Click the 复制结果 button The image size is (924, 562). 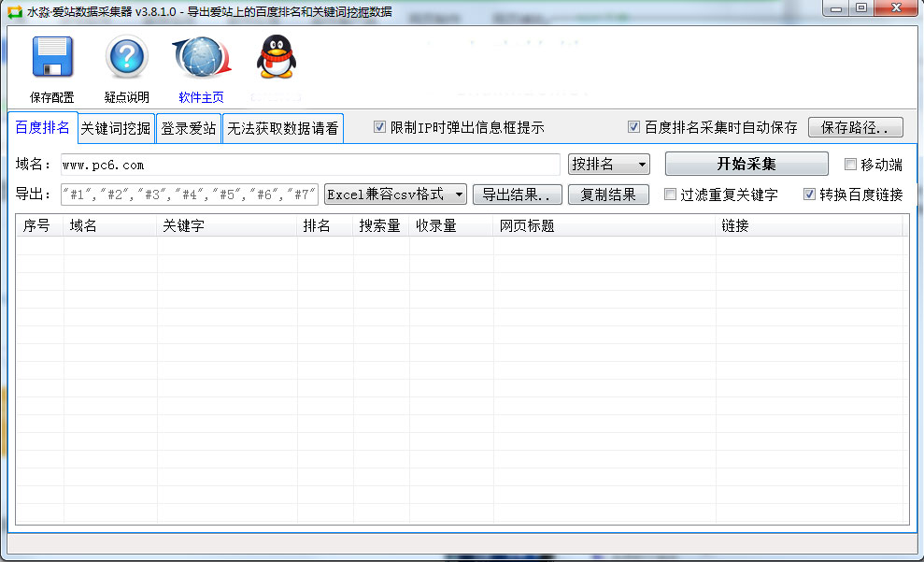(608, 195)
